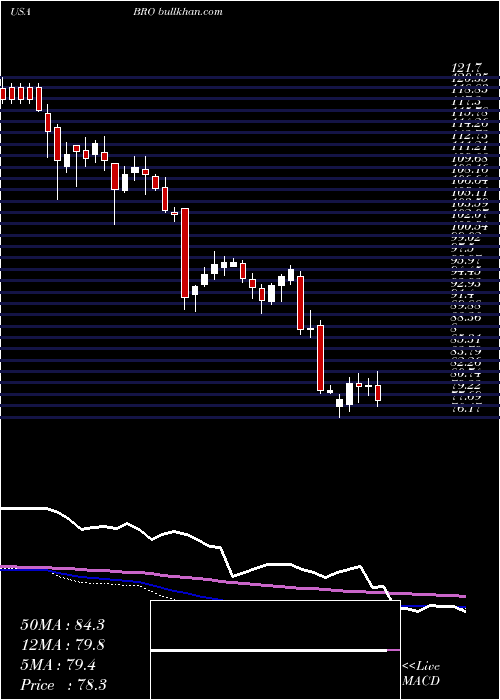The width and height of the screenshot is (500, 700).
Task: Select the 121.7 top price label
Action: (x=467, y=69)
